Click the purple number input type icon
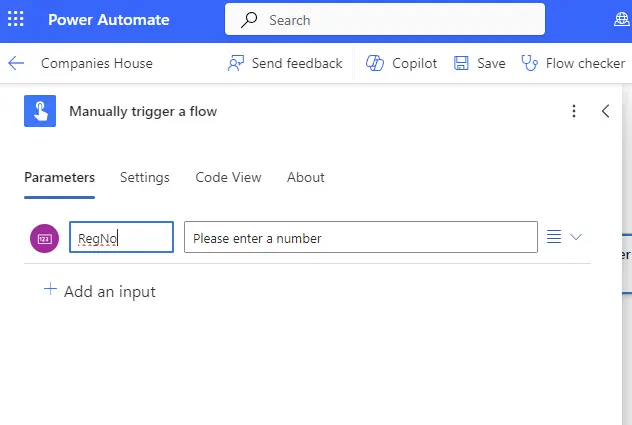Screen dimensions: 632x425 pos(44,238)
